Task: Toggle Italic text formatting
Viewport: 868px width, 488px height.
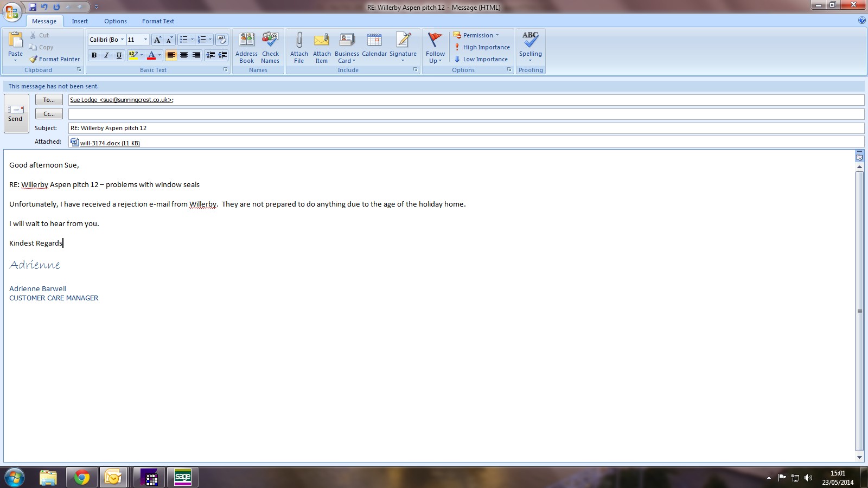Action: click(x=106, y=55)
